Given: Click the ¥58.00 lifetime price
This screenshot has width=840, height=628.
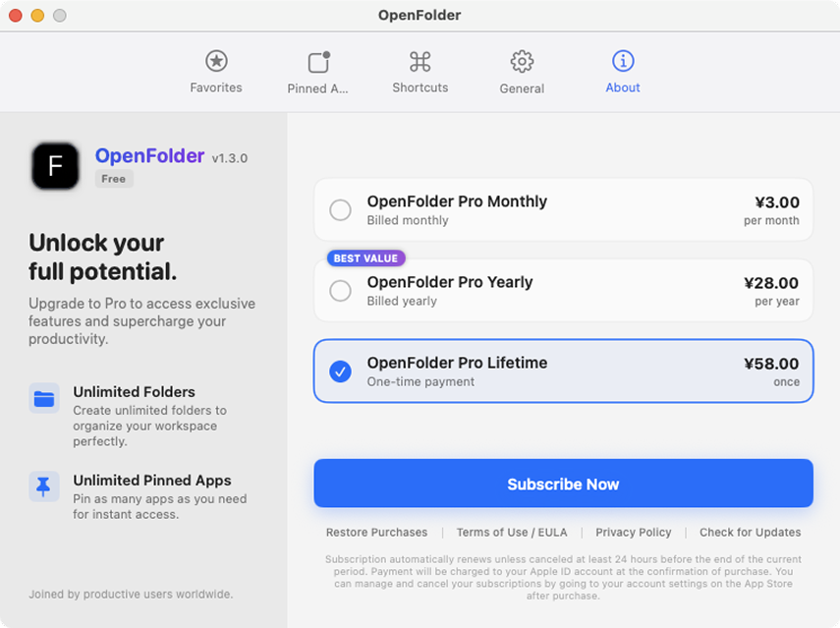Looking at the screenshot, I should 771,364.
